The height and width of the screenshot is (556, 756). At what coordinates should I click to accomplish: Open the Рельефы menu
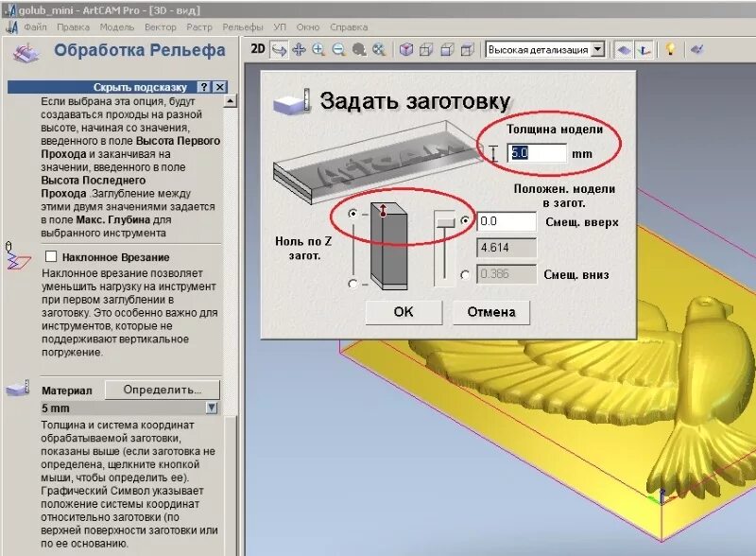243,27
